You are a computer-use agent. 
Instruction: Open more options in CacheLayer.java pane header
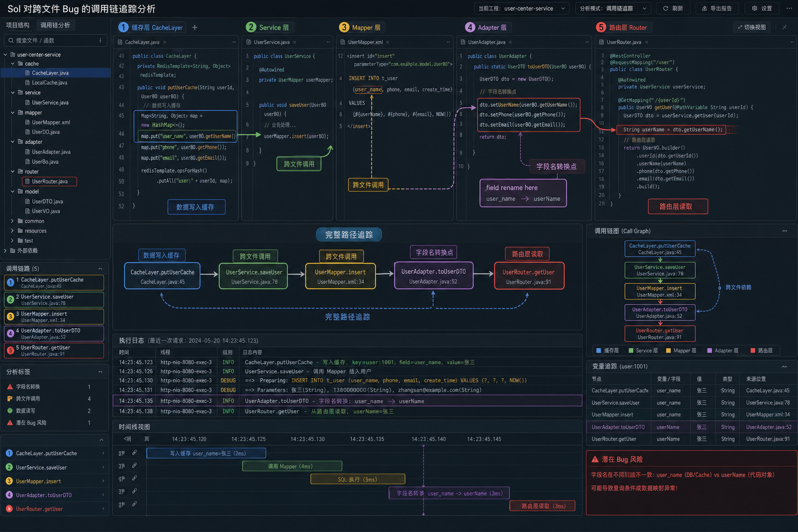(234, 42)
